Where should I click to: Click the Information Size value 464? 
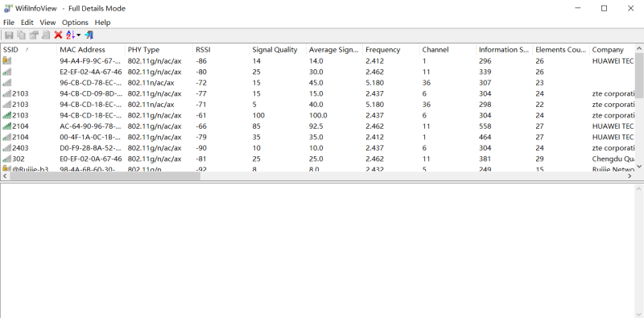point(485,137)
